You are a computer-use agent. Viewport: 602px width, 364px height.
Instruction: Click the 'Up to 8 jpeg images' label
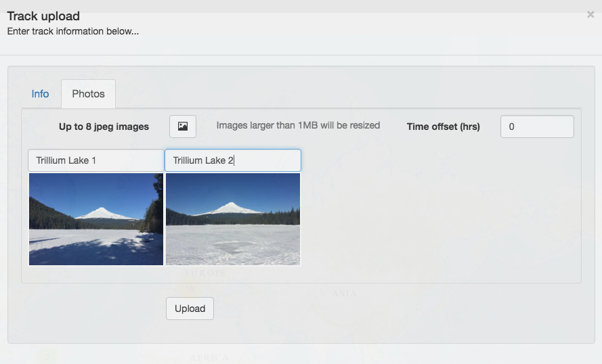(104, 127)
